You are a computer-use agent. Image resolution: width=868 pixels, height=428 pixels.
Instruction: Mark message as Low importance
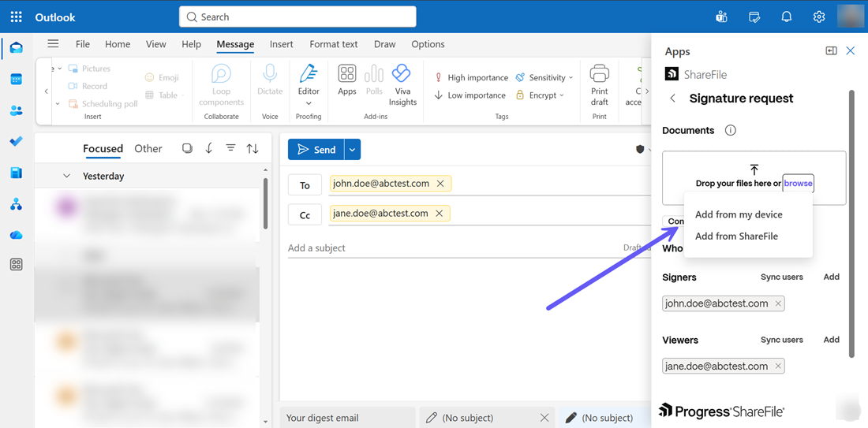pyautogui.click(x=470, y=95)
